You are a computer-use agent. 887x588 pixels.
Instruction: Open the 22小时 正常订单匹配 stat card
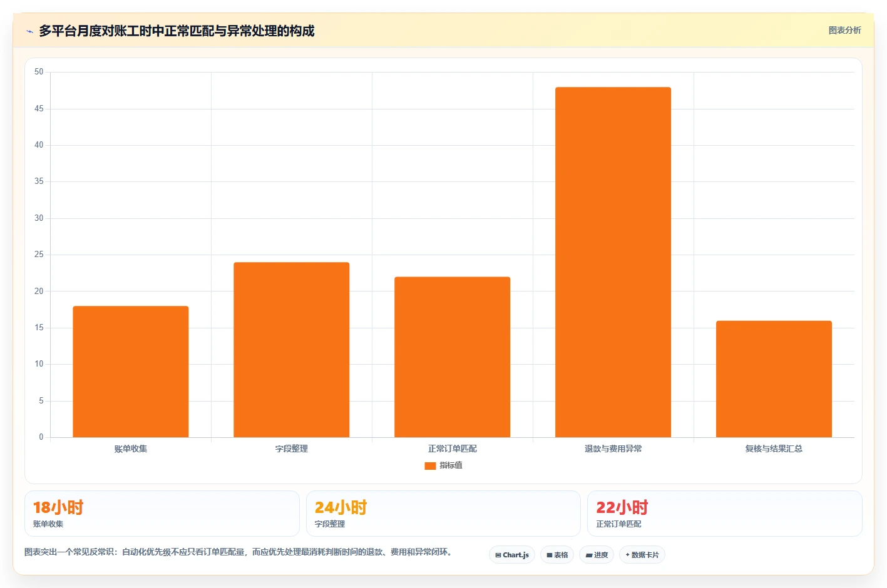pos(725,514)
